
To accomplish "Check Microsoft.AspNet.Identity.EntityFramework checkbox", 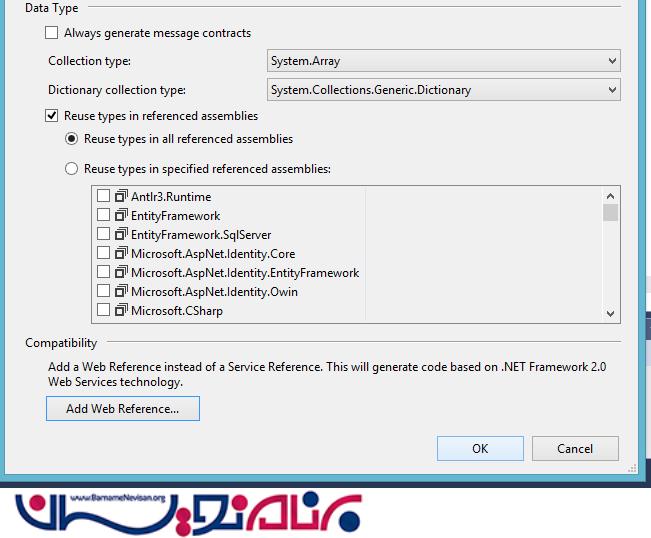I will [103, 272].
